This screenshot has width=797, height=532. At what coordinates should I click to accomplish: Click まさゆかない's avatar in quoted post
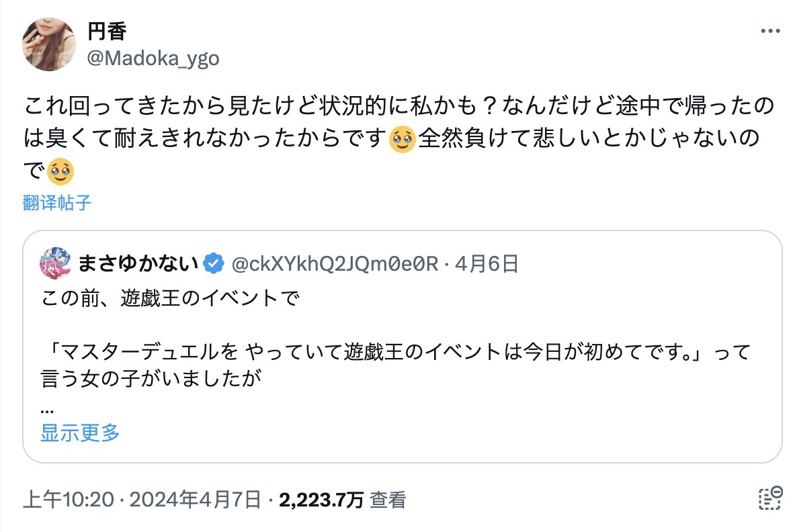56,263
